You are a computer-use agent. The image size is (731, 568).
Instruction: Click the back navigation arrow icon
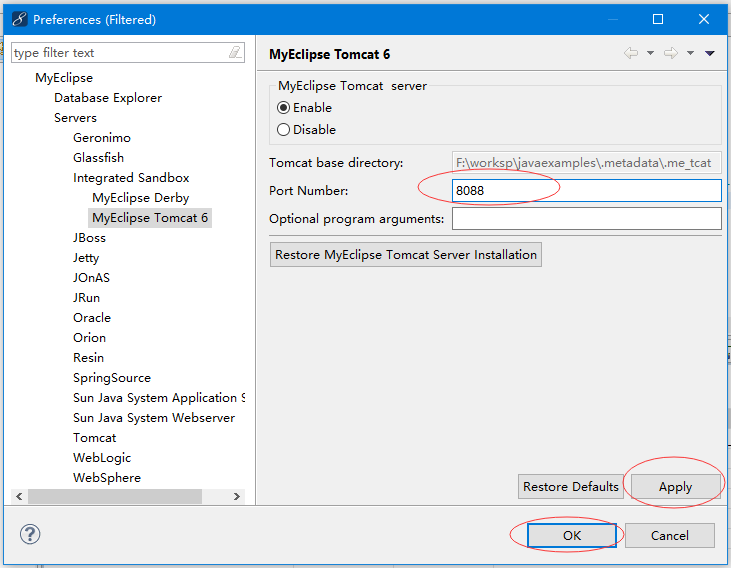(x=630, y=53)
